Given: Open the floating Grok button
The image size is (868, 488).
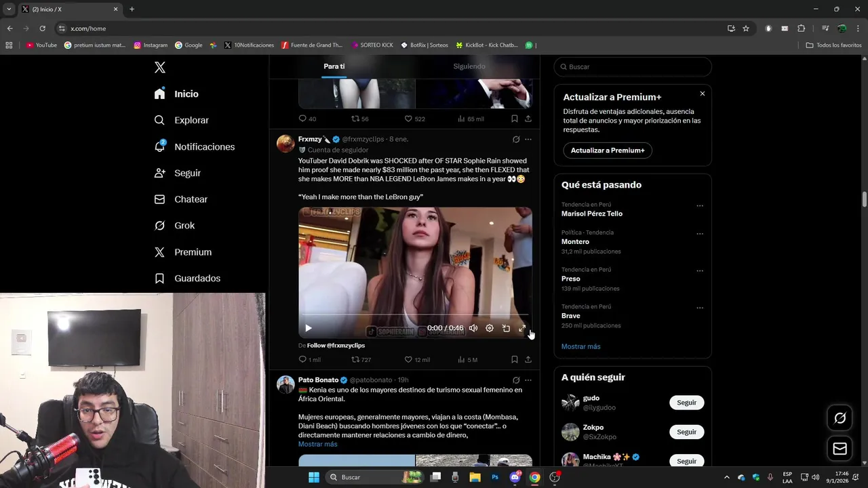Looking at the screenshot, I should (x=840, y=418).
